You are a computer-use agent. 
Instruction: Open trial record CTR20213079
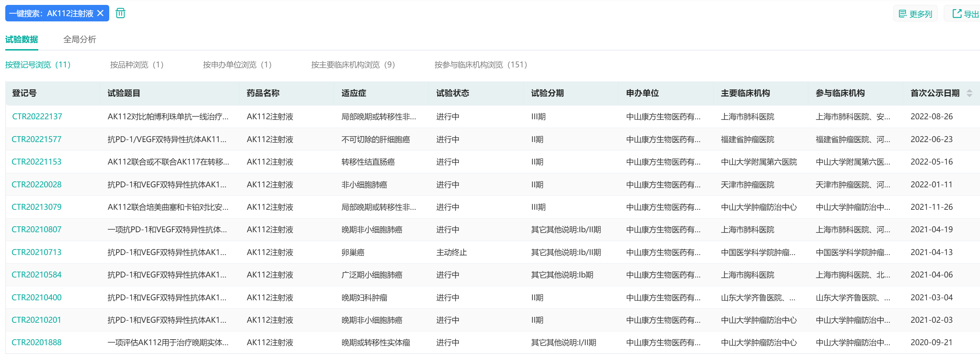click(x=37, y=207)
